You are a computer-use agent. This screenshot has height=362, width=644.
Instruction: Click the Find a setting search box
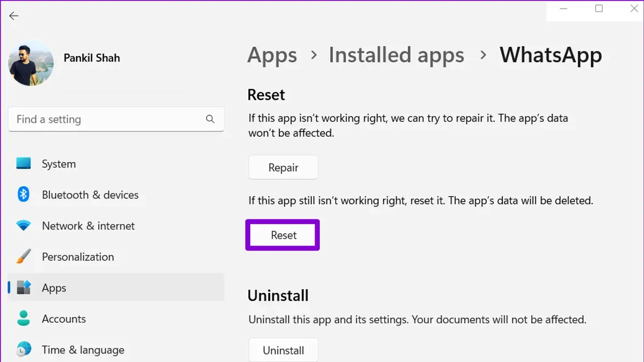(116, 119)
